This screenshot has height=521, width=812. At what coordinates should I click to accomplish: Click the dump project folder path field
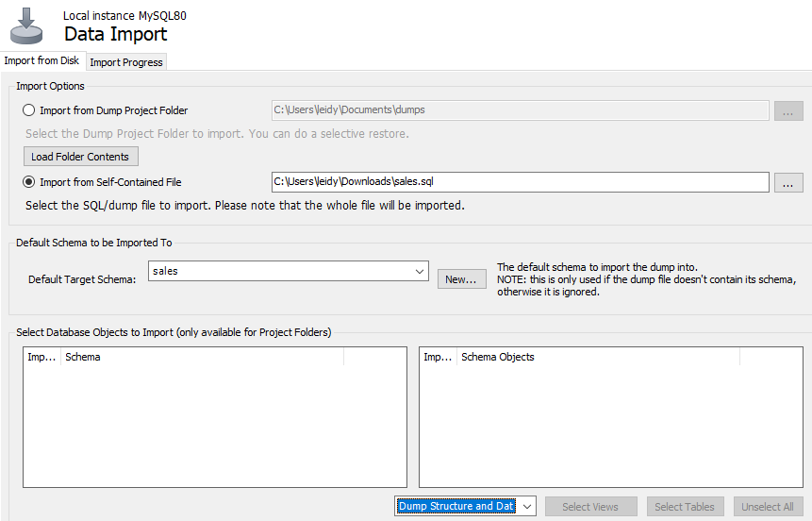click(520, 110)
